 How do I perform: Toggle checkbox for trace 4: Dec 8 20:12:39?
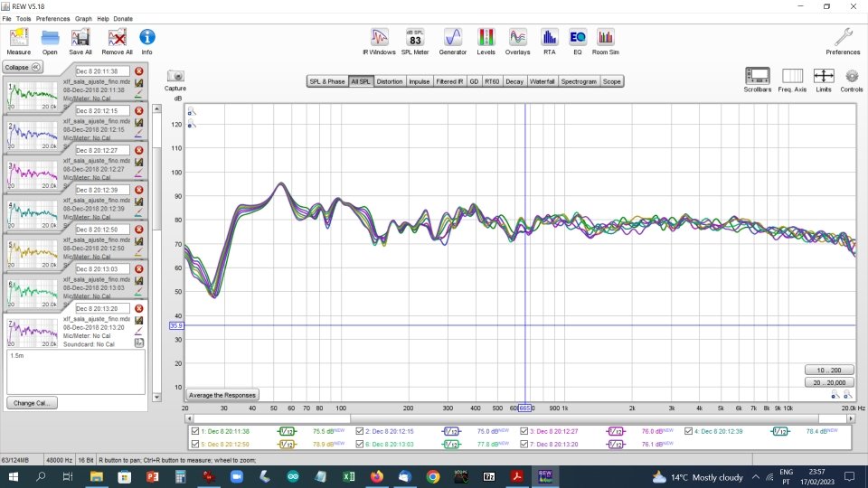click(688, 431)
